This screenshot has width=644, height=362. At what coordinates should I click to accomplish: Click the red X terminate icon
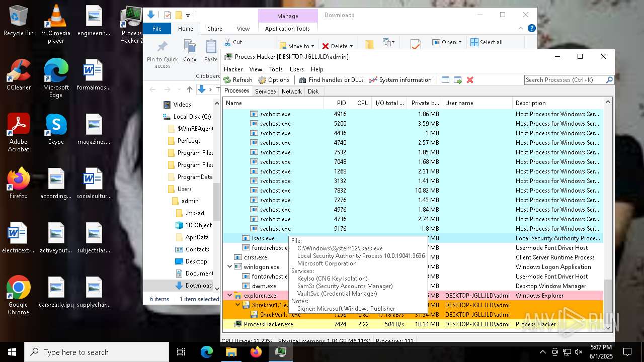470,80
